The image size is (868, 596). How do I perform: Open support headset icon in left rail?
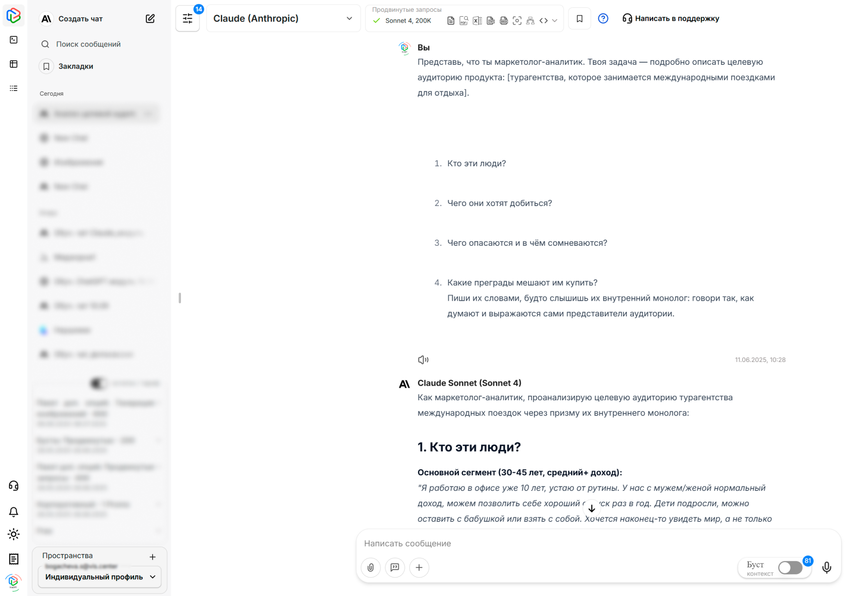click(x=14, y=486)
